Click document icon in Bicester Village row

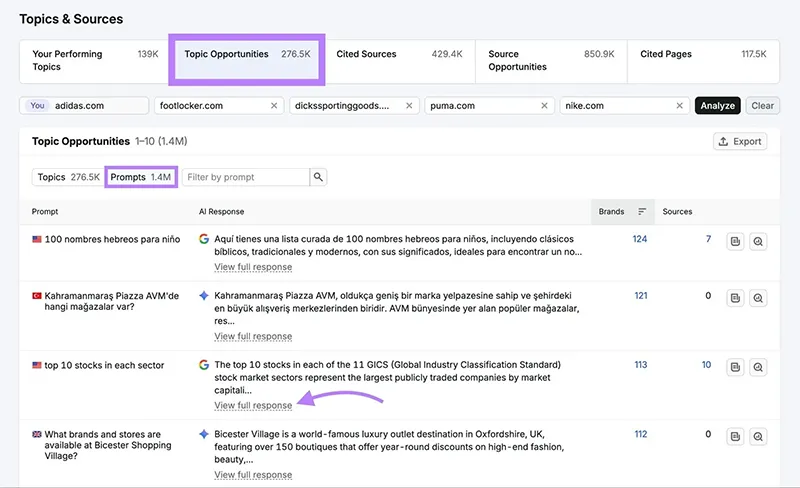coord(735,436)
